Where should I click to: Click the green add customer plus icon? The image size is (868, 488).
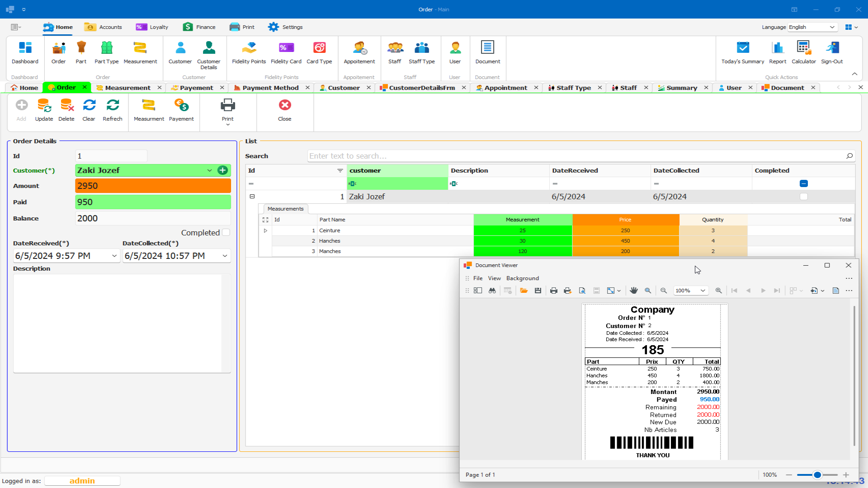click(222, 170)
